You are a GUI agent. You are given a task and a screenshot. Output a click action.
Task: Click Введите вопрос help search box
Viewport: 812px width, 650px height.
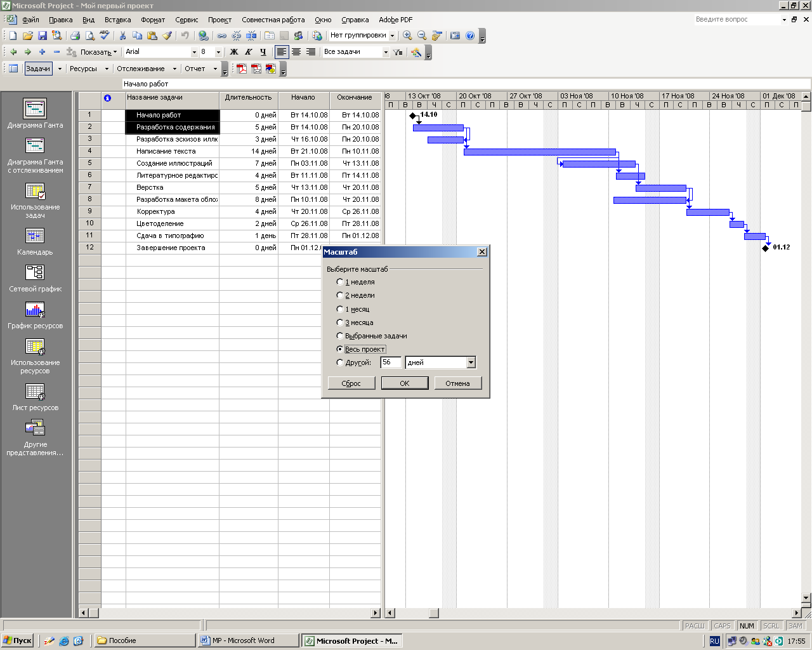738,20
